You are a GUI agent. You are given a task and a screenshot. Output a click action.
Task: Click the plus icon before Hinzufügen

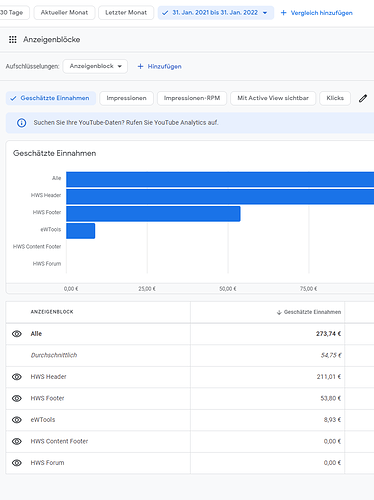140,66
